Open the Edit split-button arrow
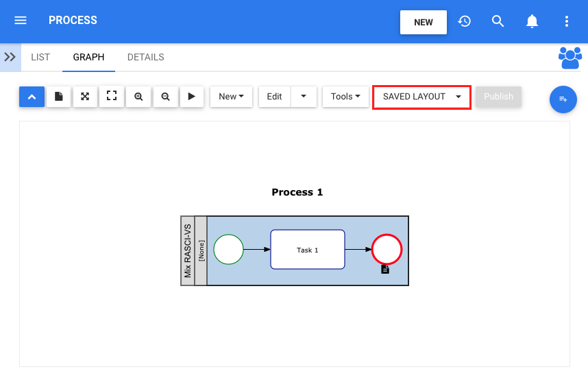 tap(304, 97)
